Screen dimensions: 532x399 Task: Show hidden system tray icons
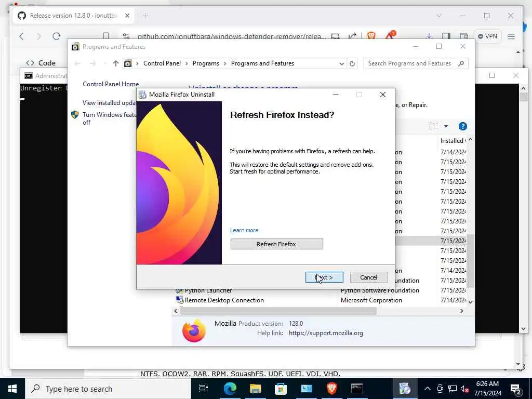click(x=428, y=389)
